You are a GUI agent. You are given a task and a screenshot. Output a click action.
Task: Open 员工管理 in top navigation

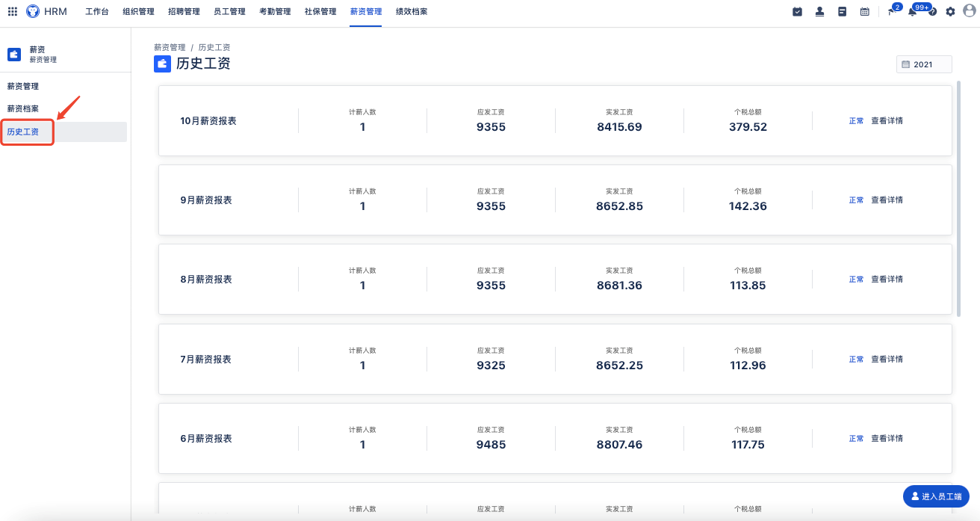(229, 11)
